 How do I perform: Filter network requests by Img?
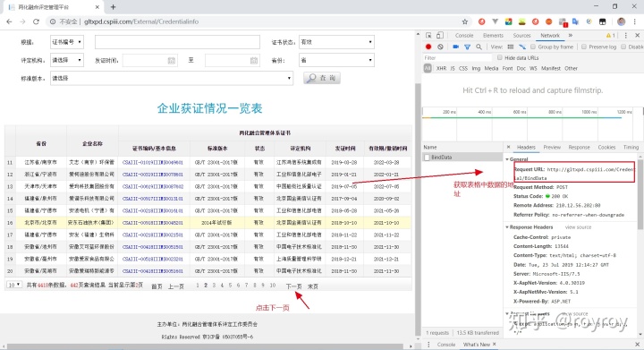pos(476,69)
